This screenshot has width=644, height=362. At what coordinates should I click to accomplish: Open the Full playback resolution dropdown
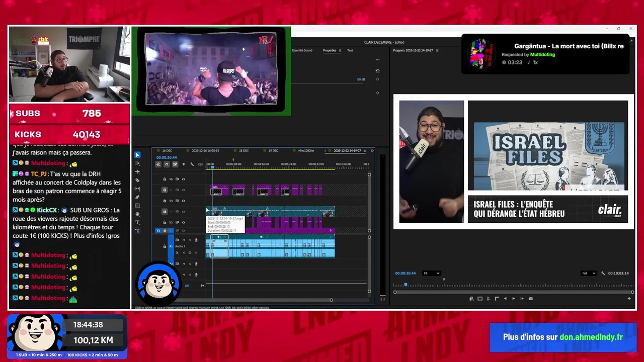click(589, 273)
